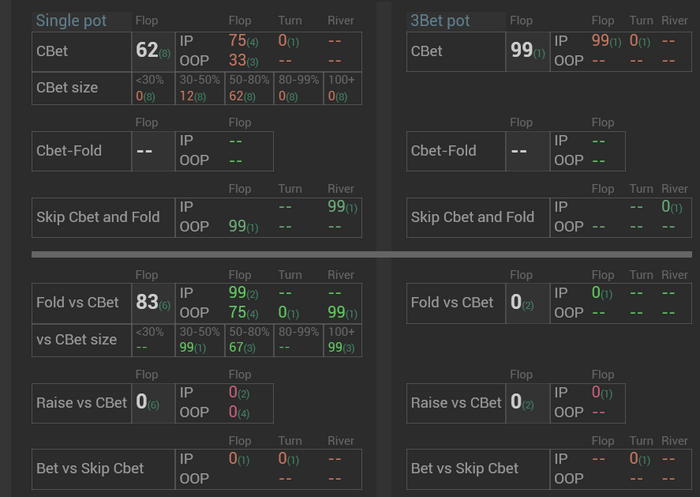Click the Fold vs CBet flop value 83
This screenshot has height=497, width=700.
click(x=147, y=302)
